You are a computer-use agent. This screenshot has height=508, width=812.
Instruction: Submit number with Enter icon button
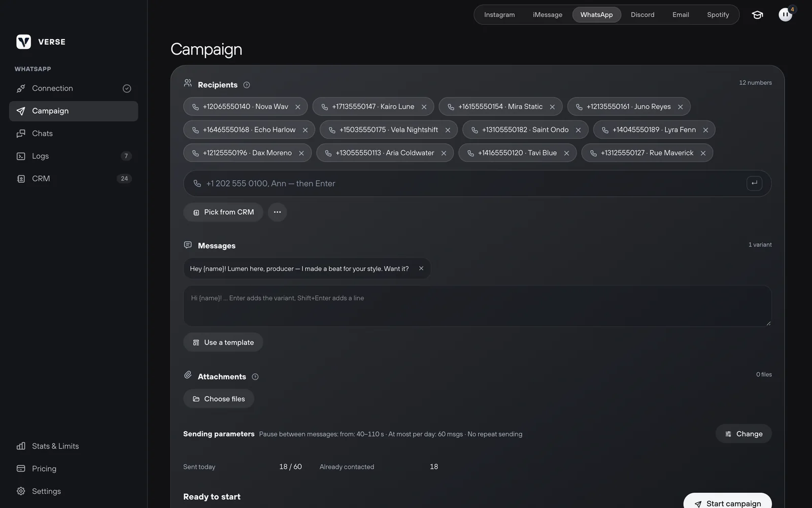pos(754,183)
